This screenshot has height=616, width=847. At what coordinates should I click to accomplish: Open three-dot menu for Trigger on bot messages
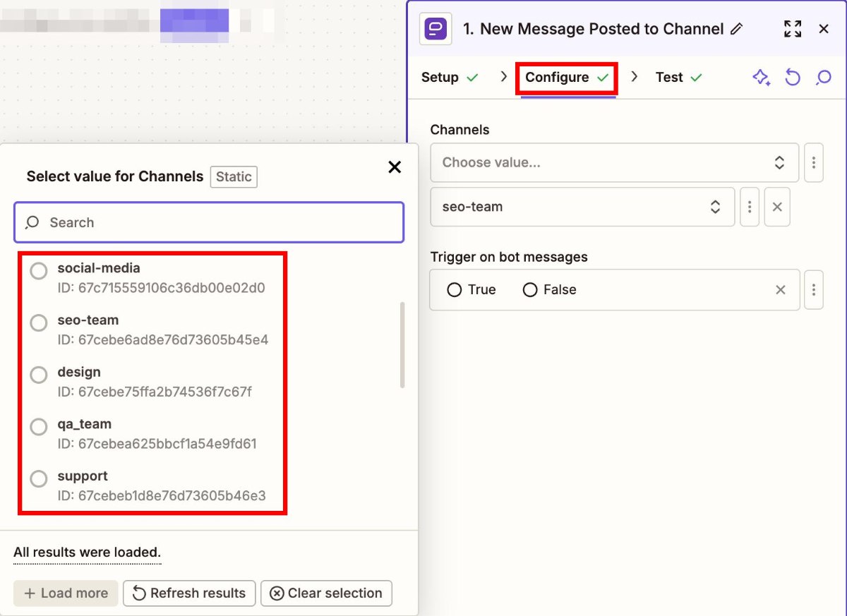814,289
